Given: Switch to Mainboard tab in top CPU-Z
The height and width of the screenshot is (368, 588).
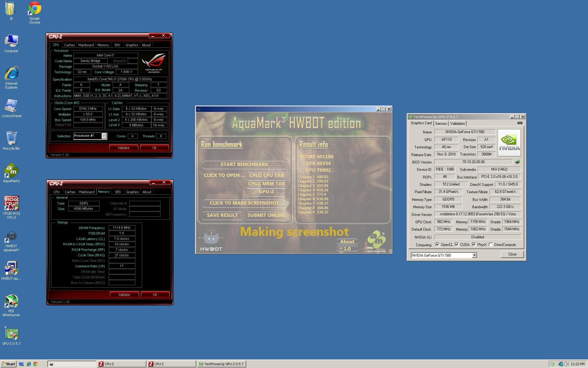Looking at the screenshot, I should tap(86, 45).
